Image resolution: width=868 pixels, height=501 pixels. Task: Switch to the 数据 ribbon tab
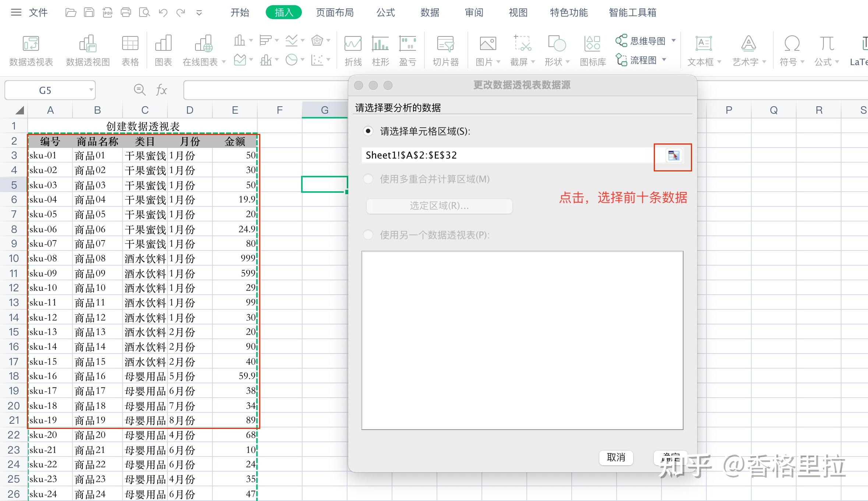429,12
